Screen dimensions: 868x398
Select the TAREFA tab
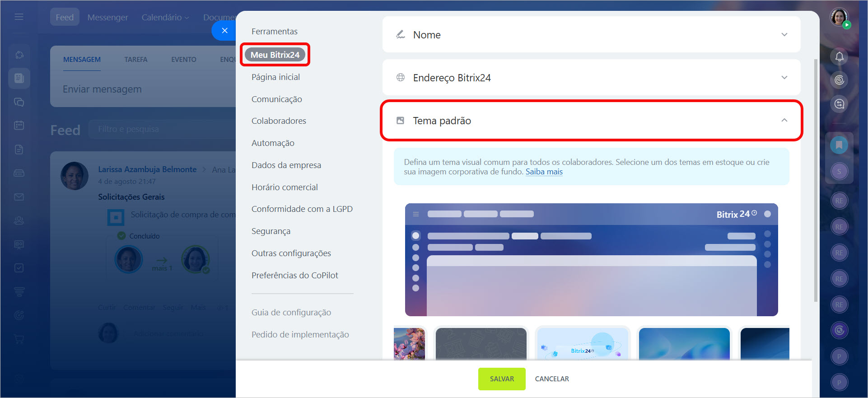[x=136, y=60]
